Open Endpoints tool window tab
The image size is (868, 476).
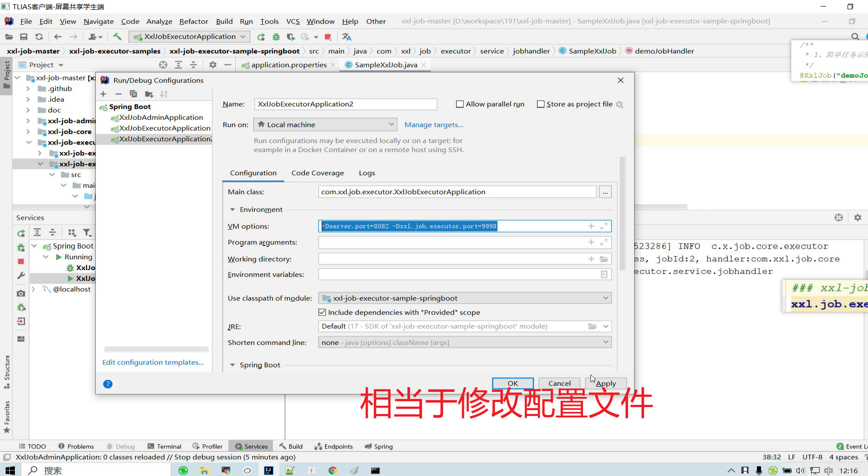(x=333, y=446)
